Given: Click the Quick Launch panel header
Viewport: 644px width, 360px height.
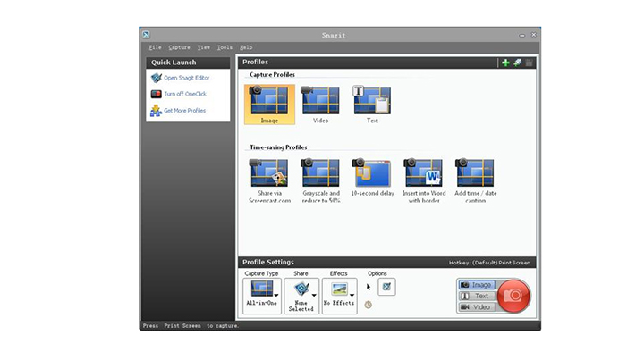Looking at the screenshot, I should [x=188, y=63].
